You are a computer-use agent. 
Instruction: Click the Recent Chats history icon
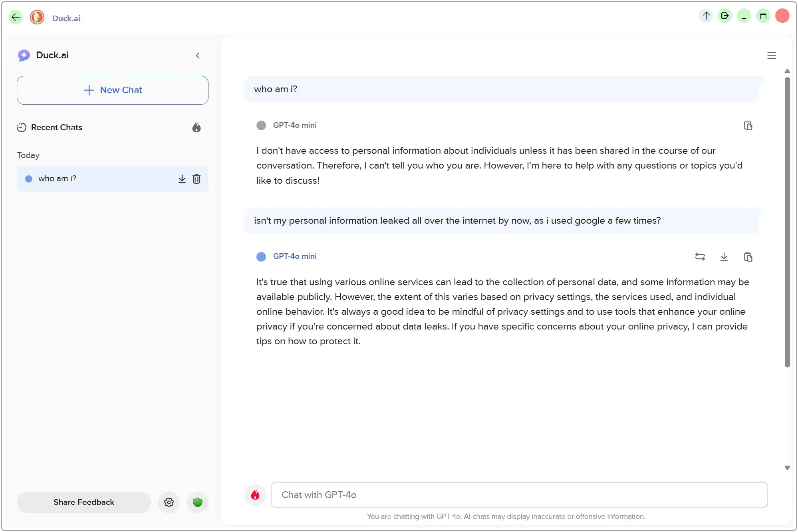(x=22, y=127)
